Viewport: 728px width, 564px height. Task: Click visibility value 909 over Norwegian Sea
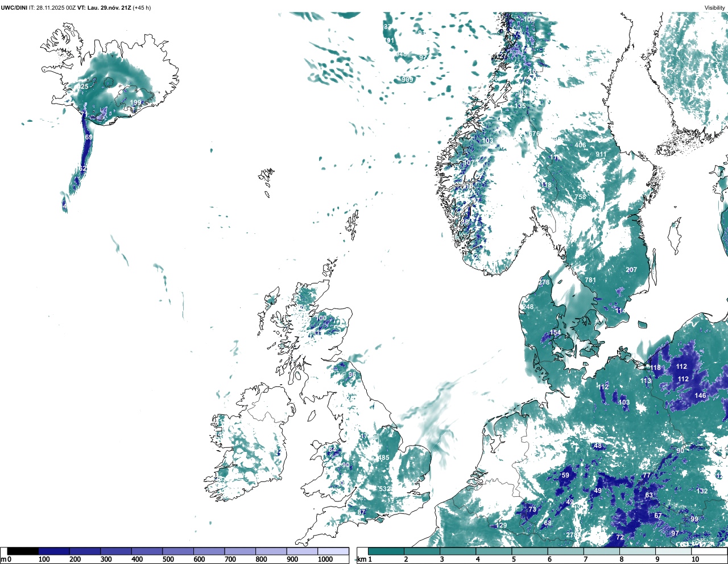pyautogui.click(x=407, y=80)
